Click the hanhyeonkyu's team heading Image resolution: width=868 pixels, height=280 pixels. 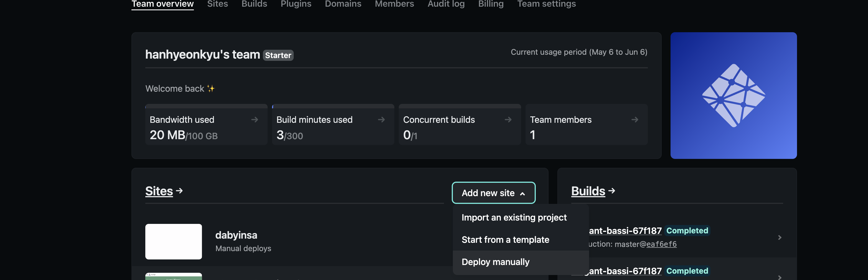coord(202,55)
